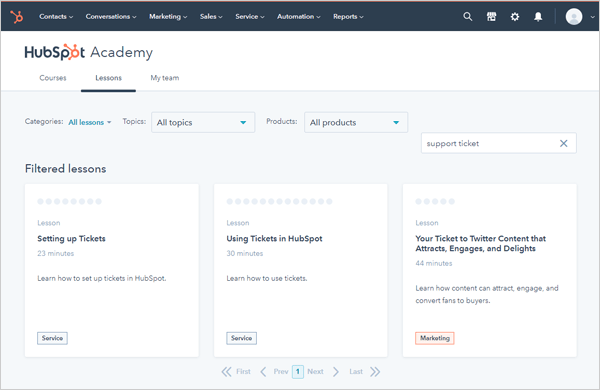Open Your Ticket to Twitter Content lesson

(481, 243)
